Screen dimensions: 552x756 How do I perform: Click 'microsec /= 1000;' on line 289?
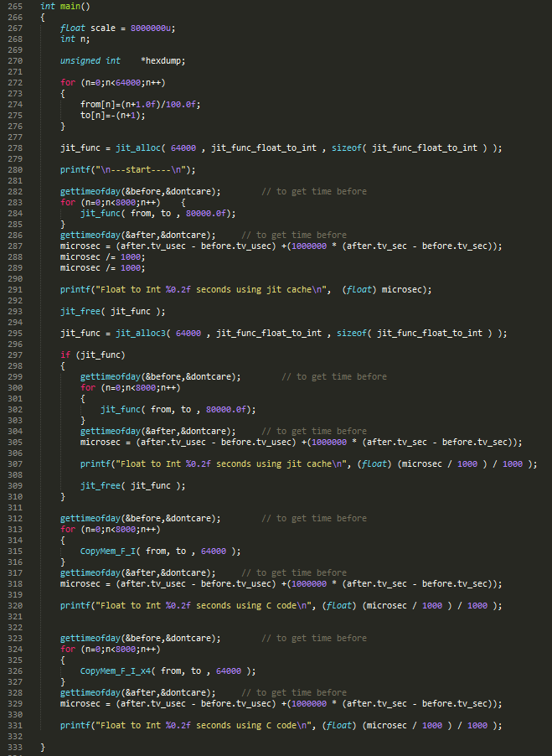tap(102, 267)
